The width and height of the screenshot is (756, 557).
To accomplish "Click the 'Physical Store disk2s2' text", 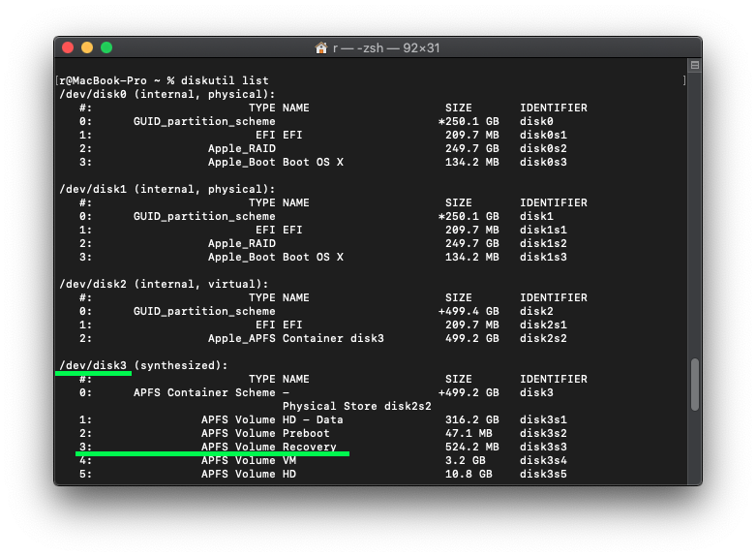I will click(x=356, y=406).
